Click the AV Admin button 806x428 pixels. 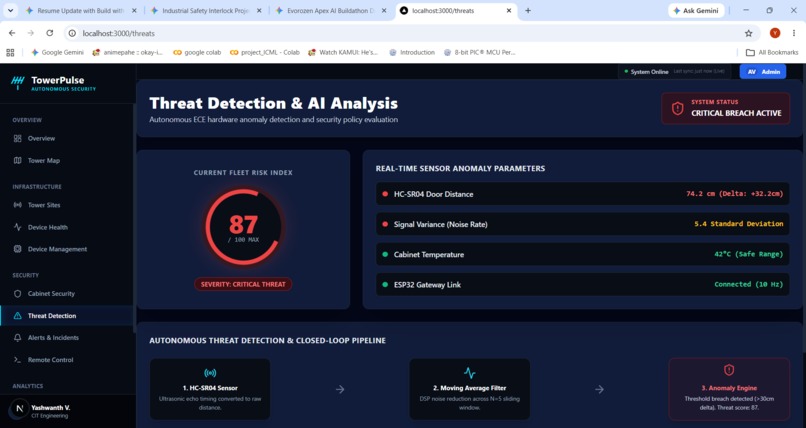tap(763, 71)
